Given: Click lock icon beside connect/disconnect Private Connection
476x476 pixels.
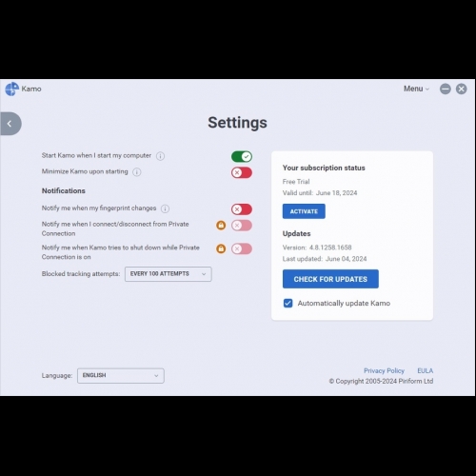Looking at the screenshot, I should (x=221, y=226).
